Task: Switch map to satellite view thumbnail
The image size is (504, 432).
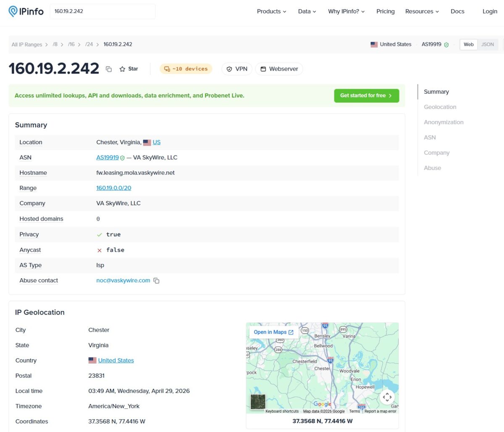Action: 258,402
